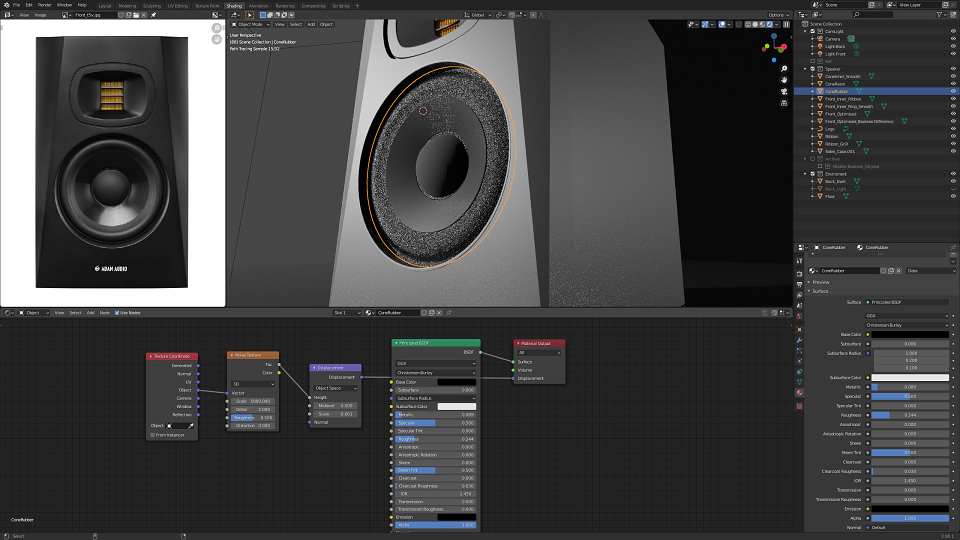Select rendered viewport shading mode icon
Image resolution: width=960 pixels, height=540 pixels.
click(x=769, y=24)
